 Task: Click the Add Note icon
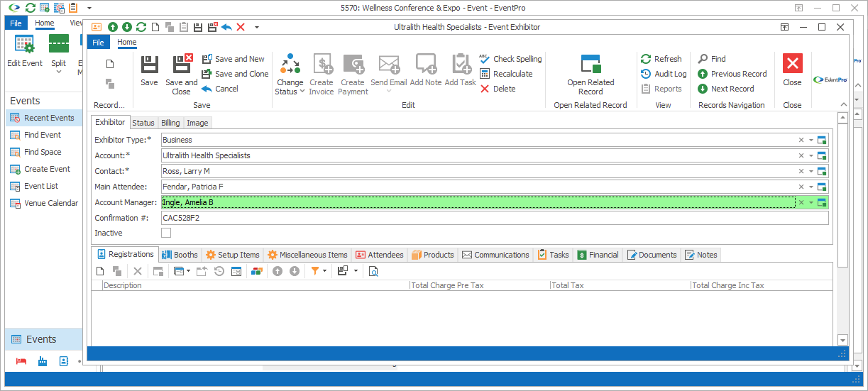coord(426,71)
